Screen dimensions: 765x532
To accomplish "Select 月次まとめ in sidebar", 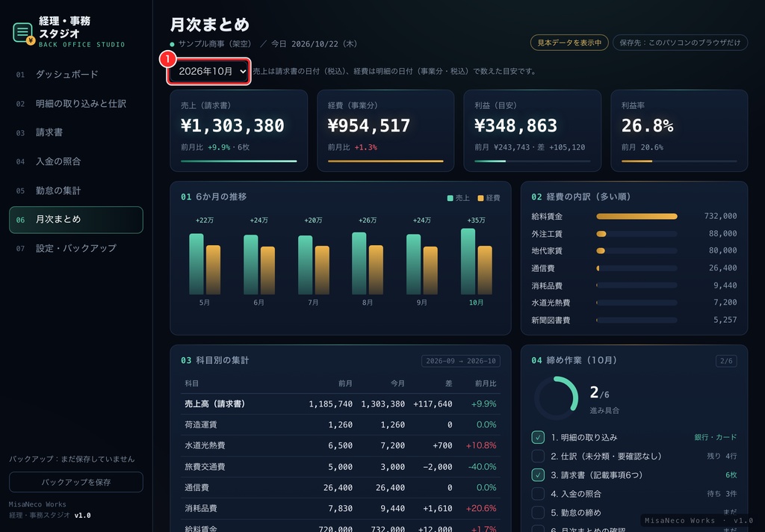I will [75, 220].
